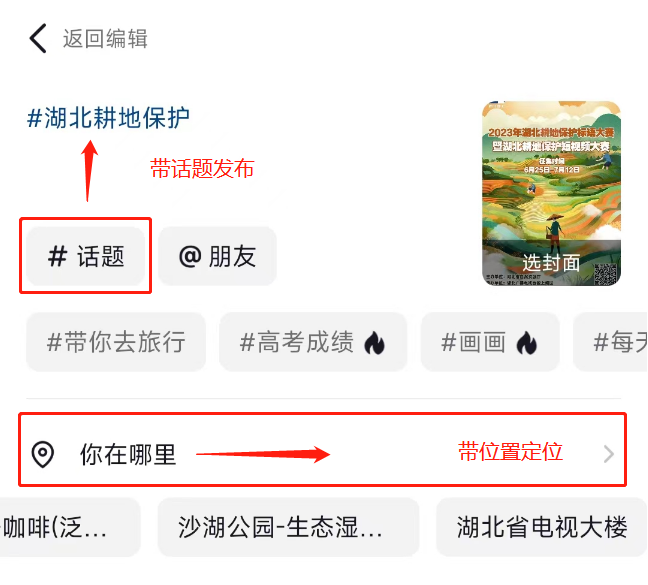Click the #湖北耕地保护 hashtag in caption
648x585 pixels.
pos(108,118)
